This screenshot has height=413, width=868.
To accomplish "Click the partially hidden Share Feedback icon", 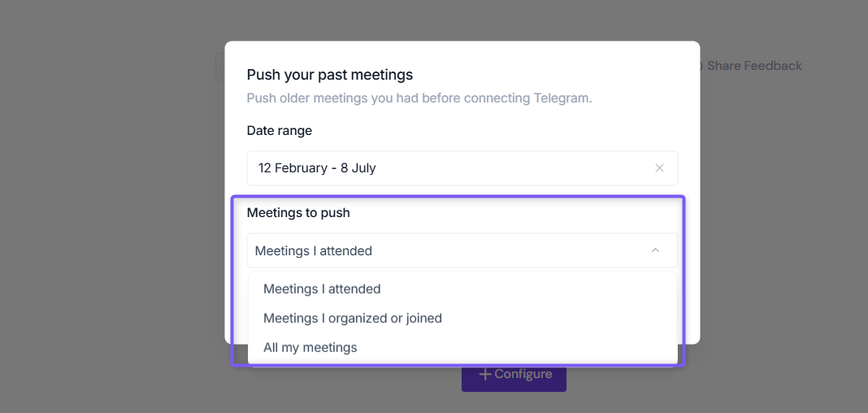I will (701, 66).
